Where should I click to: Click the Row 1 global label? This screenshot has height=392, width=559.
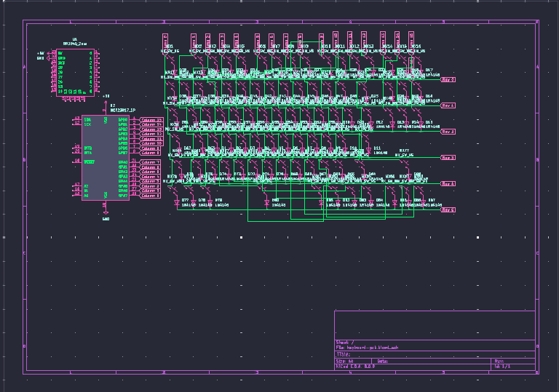[448, 105]
